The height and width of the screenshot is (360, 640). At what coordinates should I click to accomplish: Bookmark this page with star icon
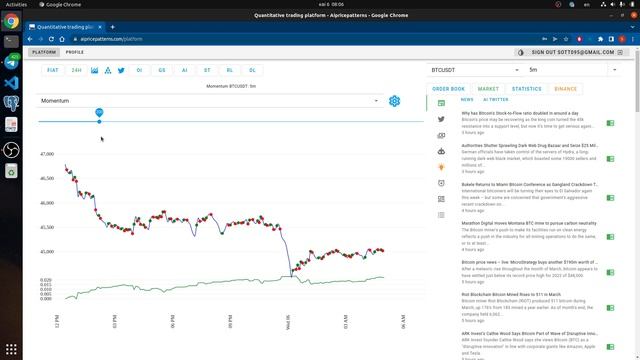tap(566, 39)
